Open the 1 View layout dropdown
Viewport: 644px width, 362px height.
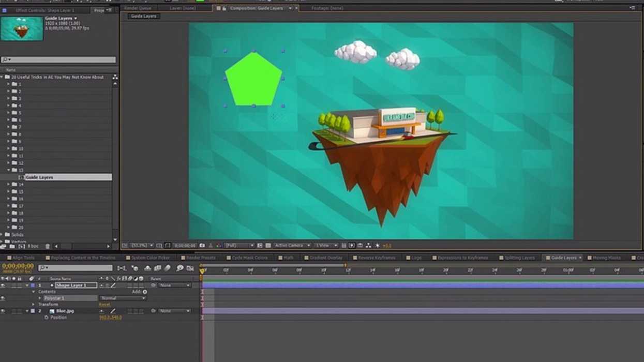coord(326,246)
